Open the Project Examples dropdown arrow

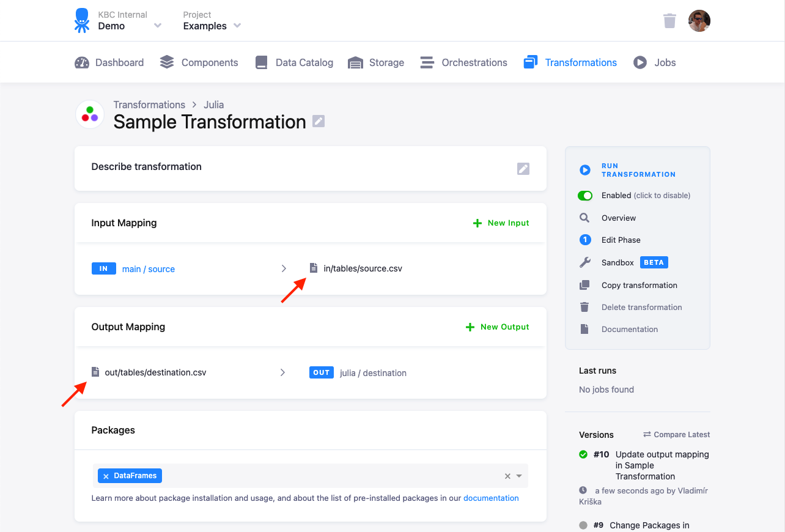pyautogui.click(x=237, y=26)
